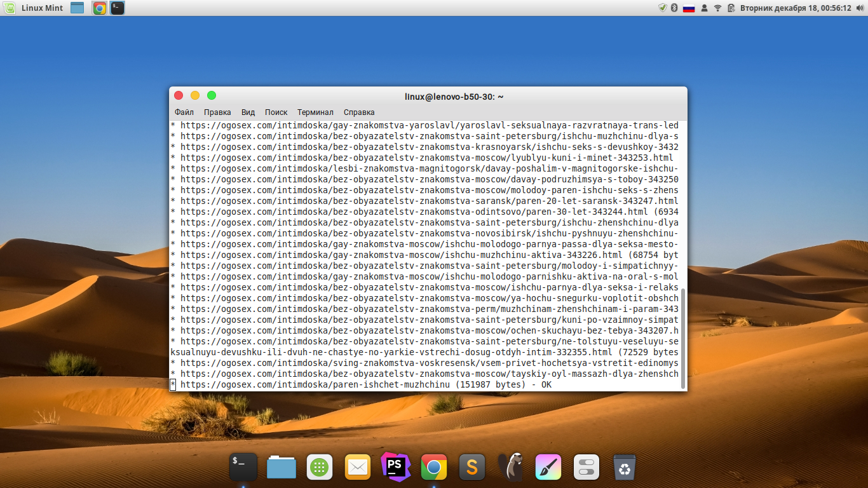Click the Bluetooth icon in system tray
The image size is (868, 488).
click(x=674, y=8)
